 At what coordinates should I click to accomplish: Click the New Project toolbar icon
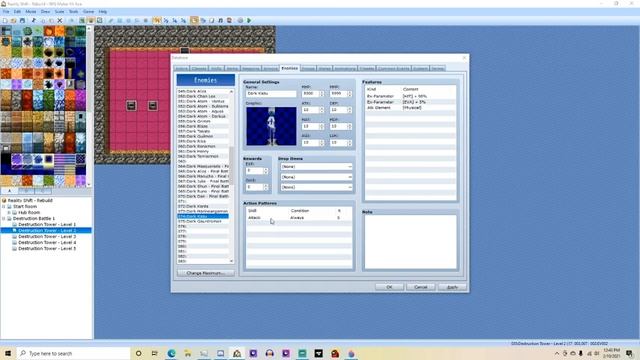coord(5,20)
